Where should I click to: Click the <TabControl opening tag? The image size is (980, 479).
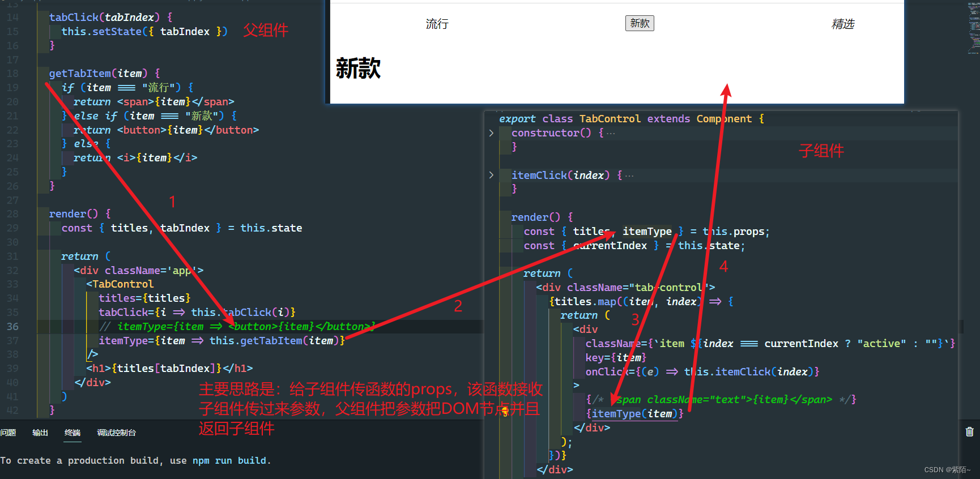[x=120, y=284]
